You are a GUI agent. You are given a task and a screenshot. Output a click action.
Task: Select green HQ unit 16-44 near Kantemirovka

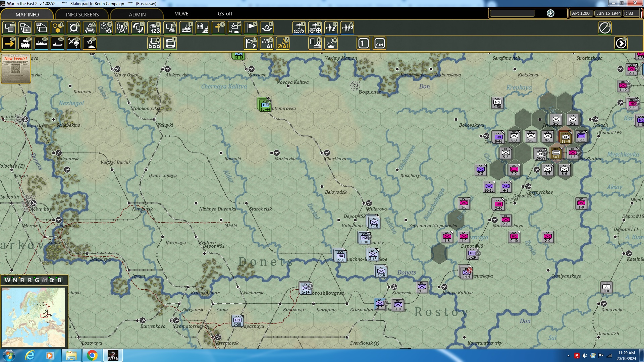coord(265,105)
